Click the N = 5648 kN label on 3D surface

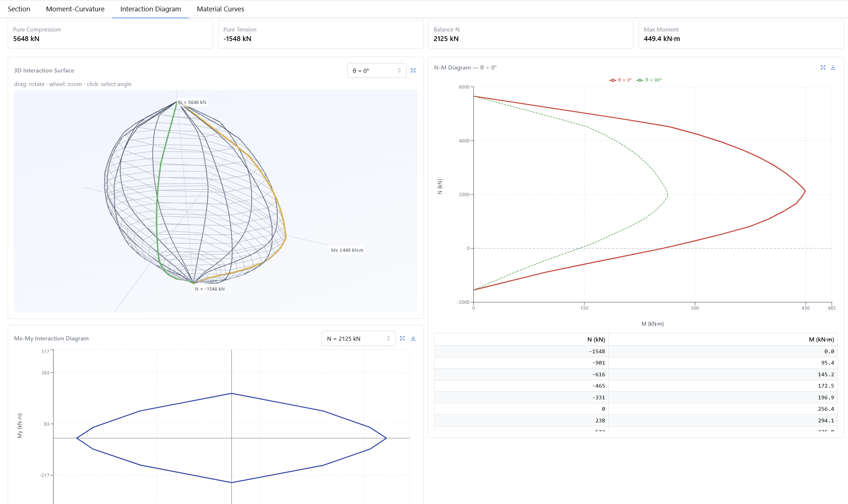point(193,102)
